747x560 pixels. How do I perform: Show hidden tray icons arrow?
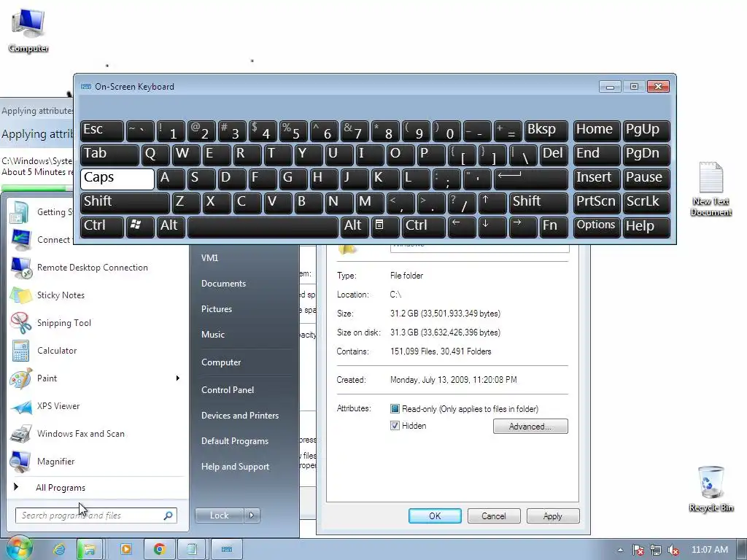620,550
